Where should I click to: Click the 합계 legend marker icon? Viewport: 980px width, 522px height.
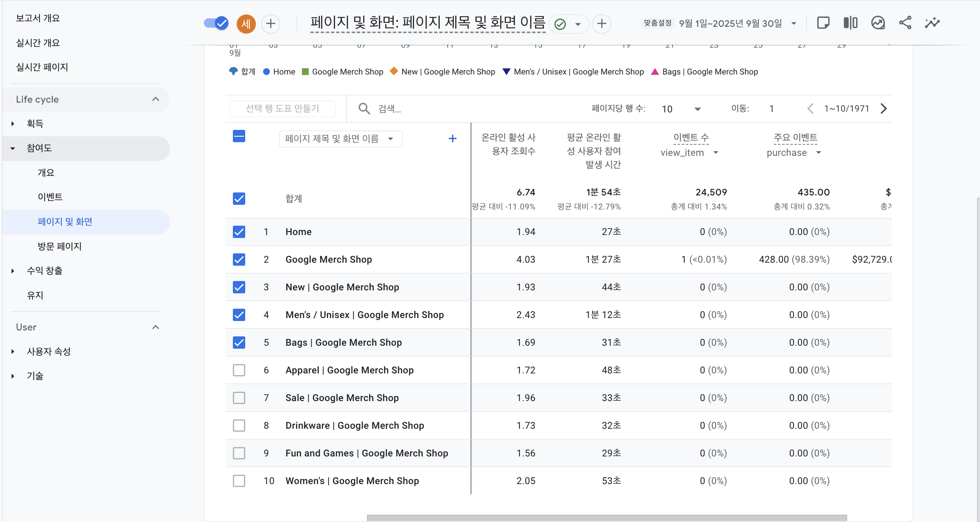click(233, 72)
